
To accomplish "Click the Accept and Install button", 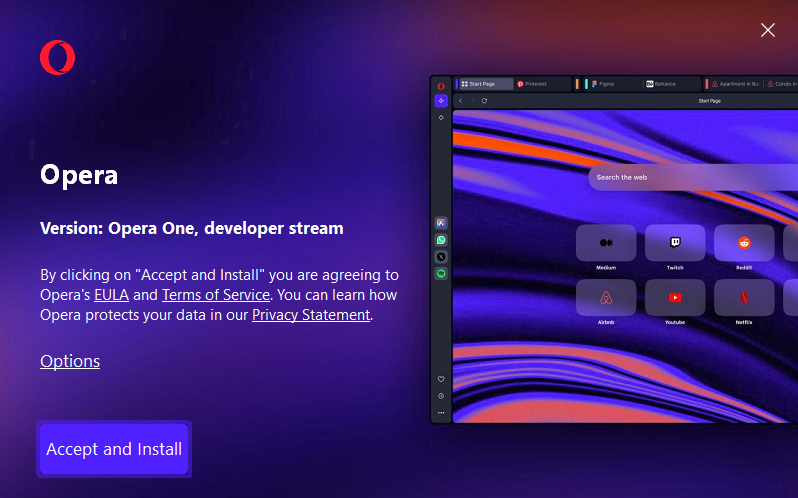I will pyautogui.click(x=114, y=449).
